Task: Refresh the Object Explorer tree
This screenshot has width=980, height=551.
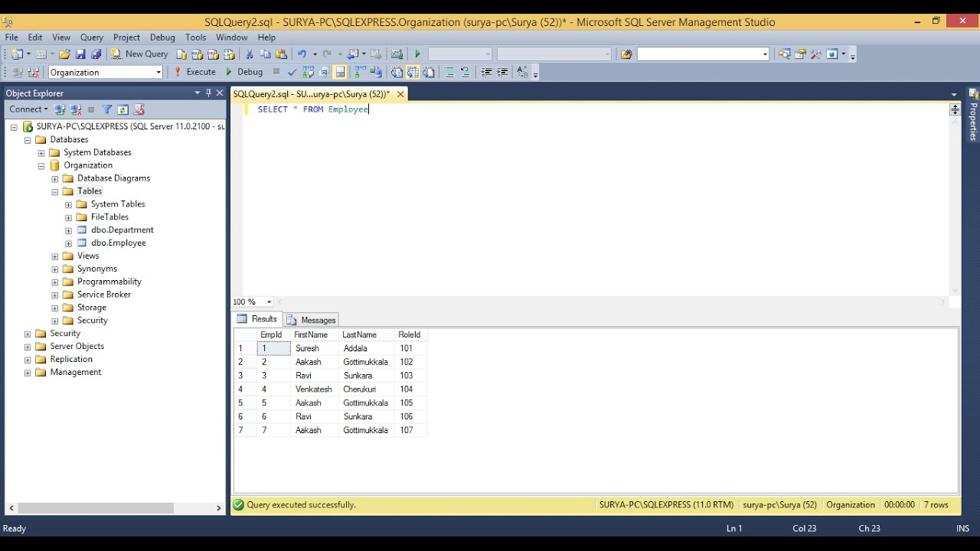Action: (x=122, y=109)
